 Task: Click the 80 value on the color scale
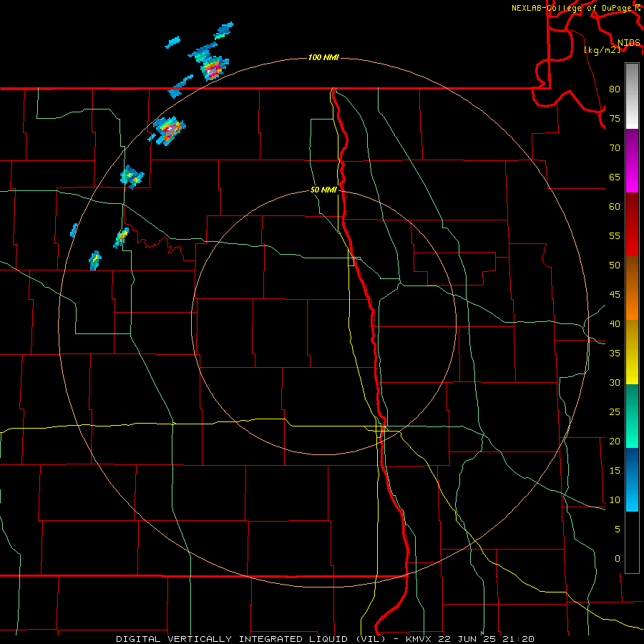coord(615,89)
